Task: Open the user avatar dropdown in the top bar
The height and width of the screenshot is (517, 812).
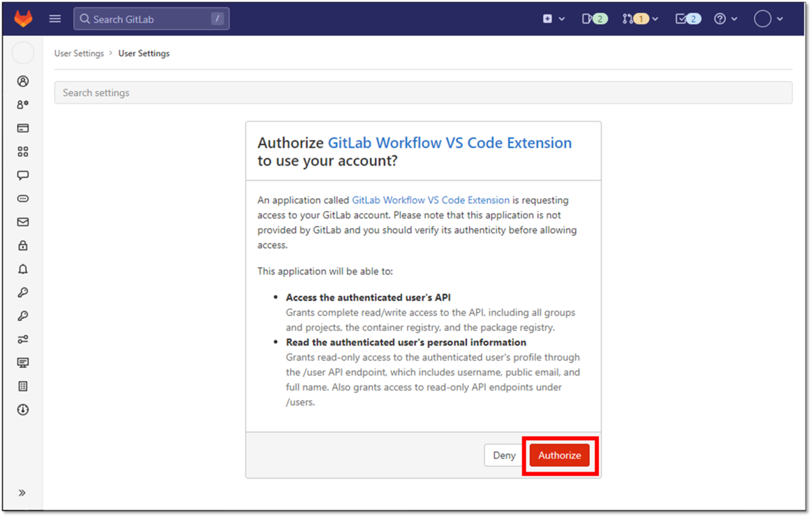Action: pyautogui.click(x=769, y=19)
